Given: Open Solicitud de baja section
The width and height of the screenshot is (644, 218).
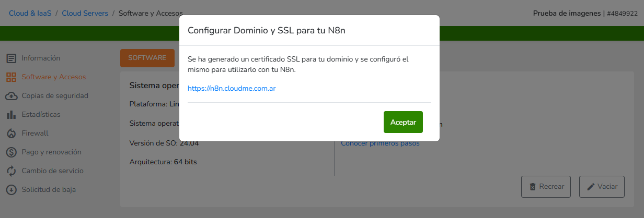Looking at the screenshot, I should pos(49,189).
